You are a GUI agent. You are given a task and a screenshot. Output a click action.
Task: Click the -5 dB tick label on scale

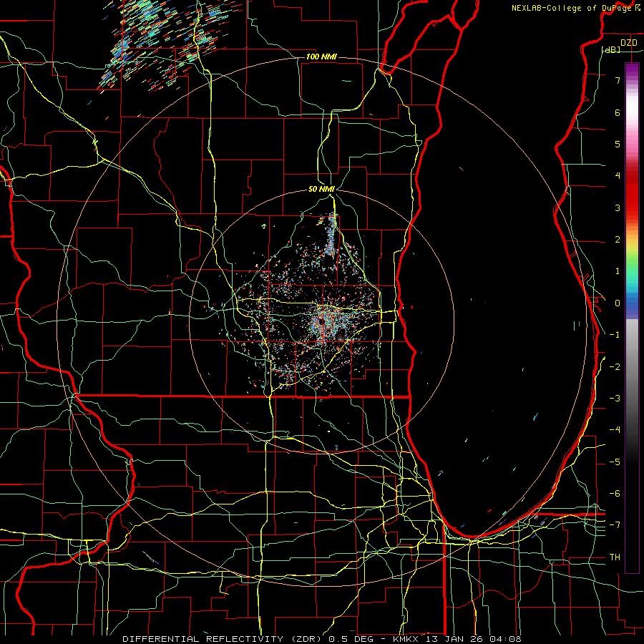pyautogui.click(x=615, y=462)
